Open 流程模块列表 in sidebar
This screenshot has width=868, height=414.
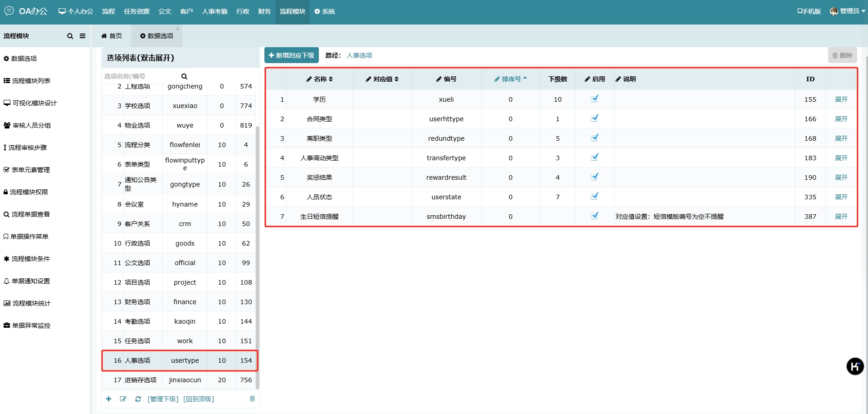(x=27, y=81)
